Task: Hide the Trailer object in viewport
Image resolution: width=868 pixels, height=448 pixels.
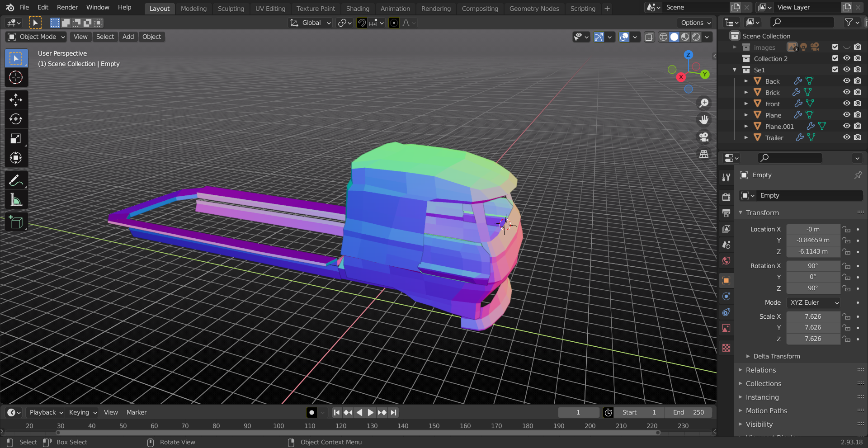Action: [846, 137]
